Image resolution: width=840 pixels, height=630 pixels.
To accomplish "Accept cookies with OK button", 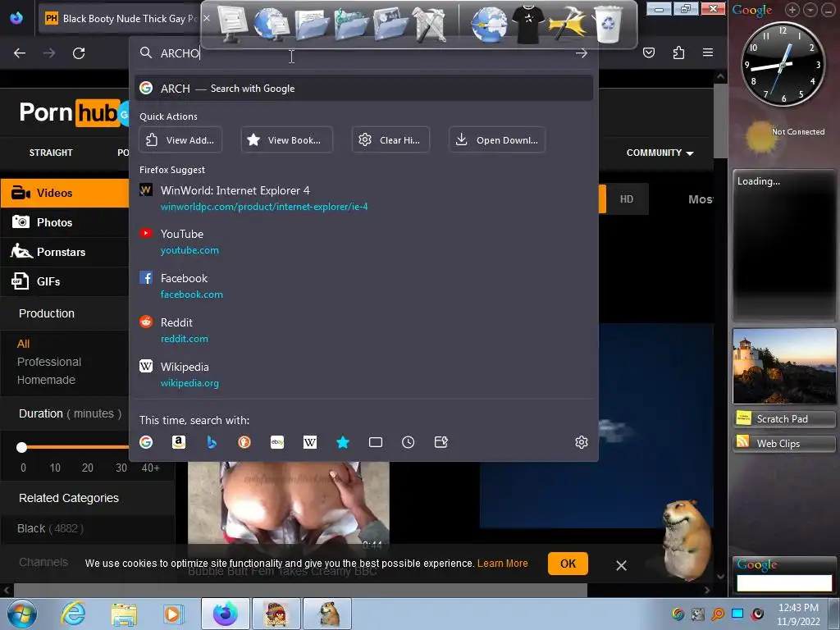I will click(568, 564).
